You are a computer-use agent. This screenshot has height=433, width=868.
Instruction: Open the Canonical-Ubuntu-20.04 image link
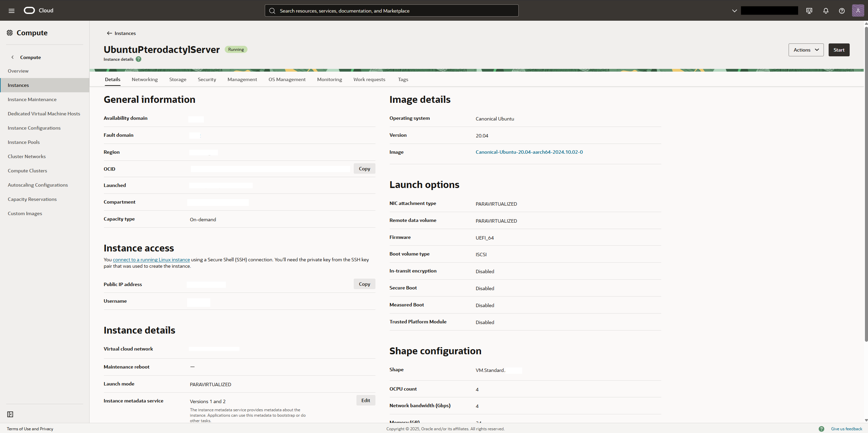[x=529, y=152]
